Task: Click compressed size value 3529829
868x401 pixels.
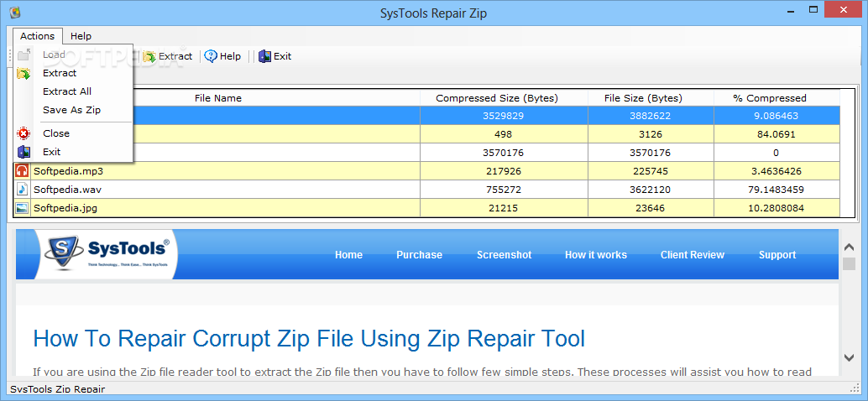Action: point(504,116)
